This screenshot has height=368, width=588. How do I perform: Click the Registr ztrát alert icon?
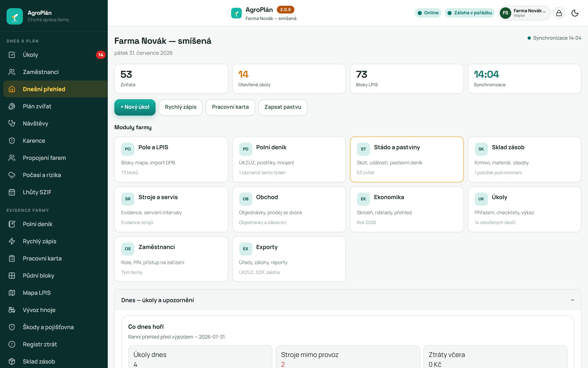pos(12,344)
